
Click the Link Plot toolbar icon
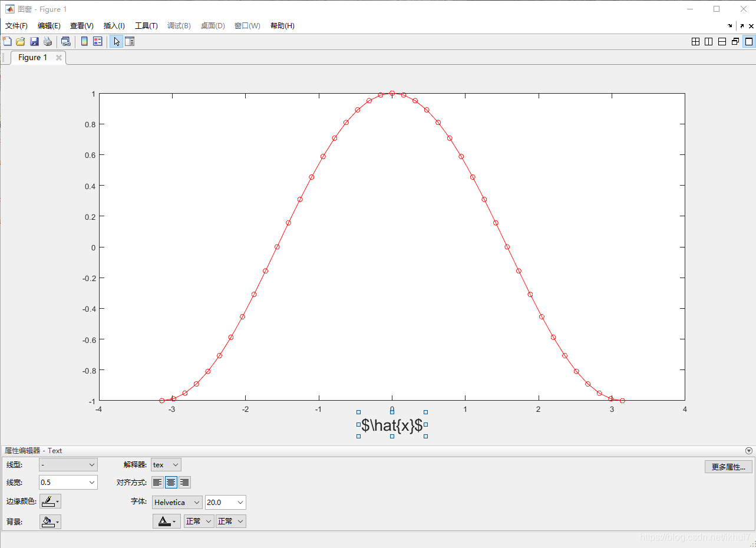66,41
